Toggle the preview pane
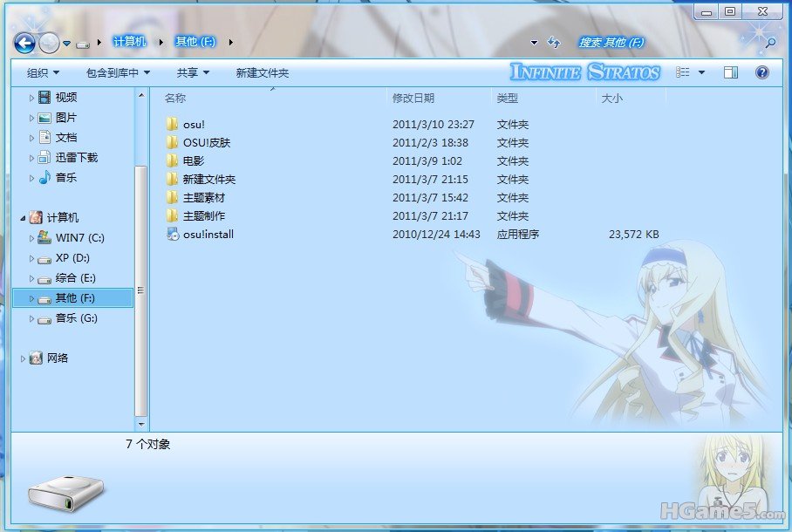The height and width of the screenshot is (532, 792). pyautogui.click(x=730, y=72)
